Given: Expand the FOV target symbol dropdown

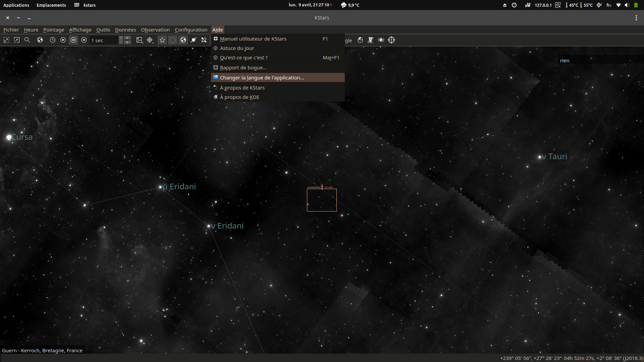Looking at the screenshot, I should point(153,42).
